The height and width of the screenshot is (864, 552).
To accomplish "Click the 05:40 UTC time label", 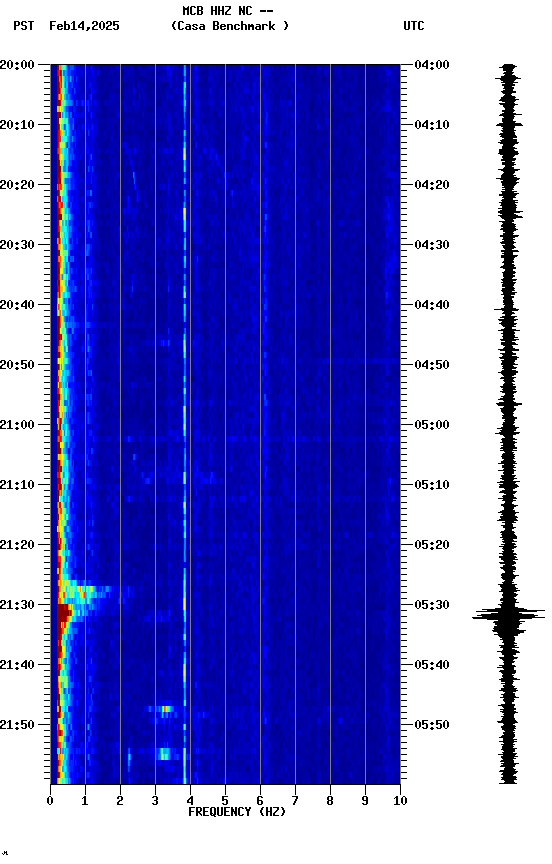I will click(432, 665).
